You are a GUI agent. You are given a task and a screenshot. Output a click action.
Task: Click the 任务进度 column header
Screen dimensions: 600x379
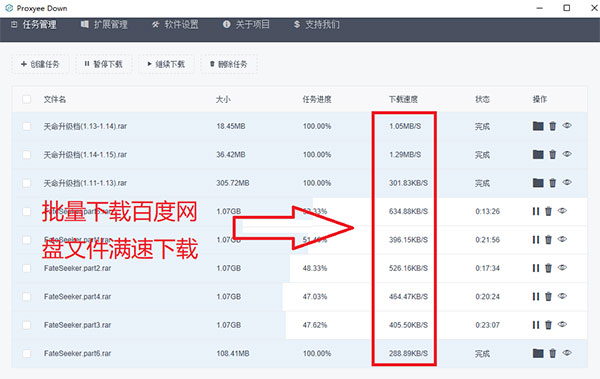point(317,100)
